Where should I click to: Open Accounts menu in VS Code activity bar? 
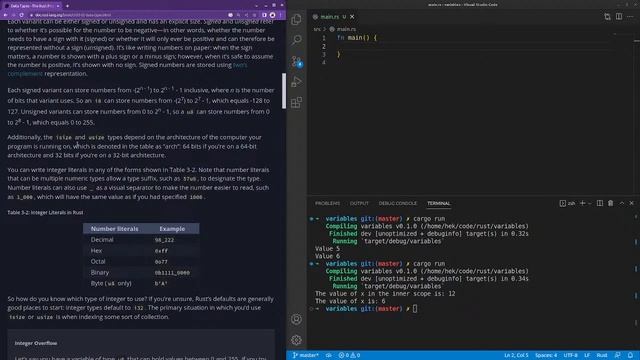coord(296,319)
